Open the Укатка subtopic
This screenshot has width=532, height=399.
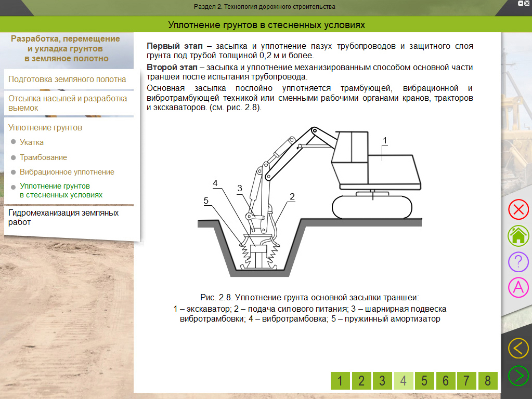point(32,142)
